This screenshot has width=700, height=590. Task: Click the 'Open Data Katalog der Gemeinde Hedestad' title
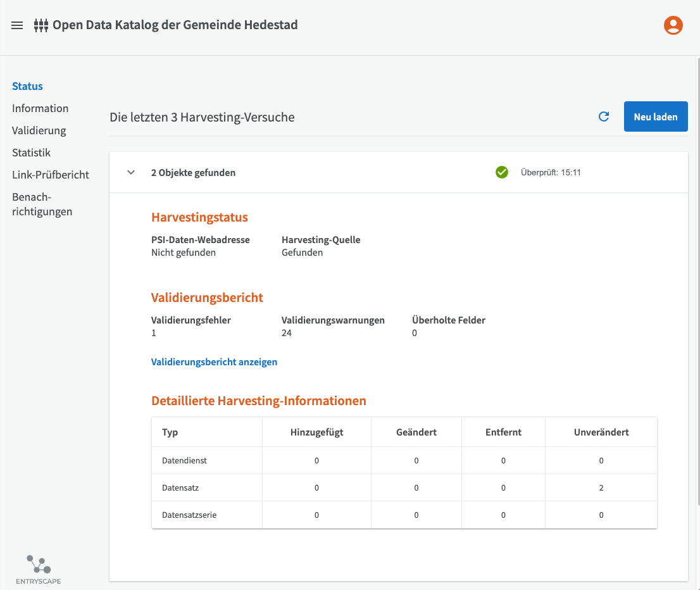click(175, 25)
